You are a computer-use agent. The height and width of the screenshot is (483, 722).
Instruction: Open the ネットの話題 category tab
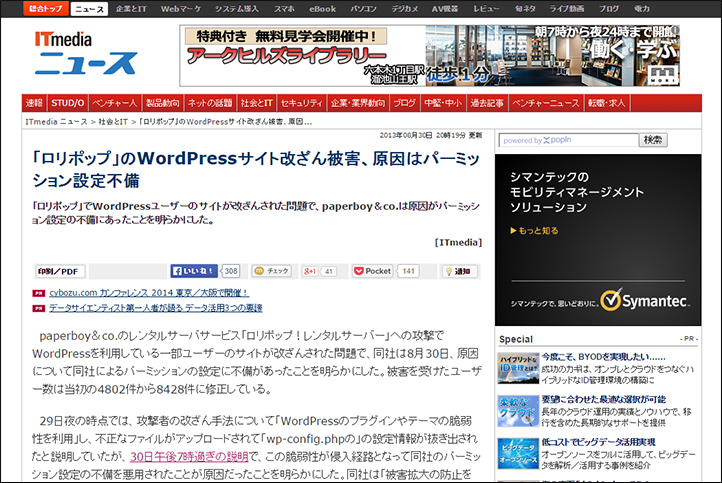pyautogui.click(x=210, y=103)
